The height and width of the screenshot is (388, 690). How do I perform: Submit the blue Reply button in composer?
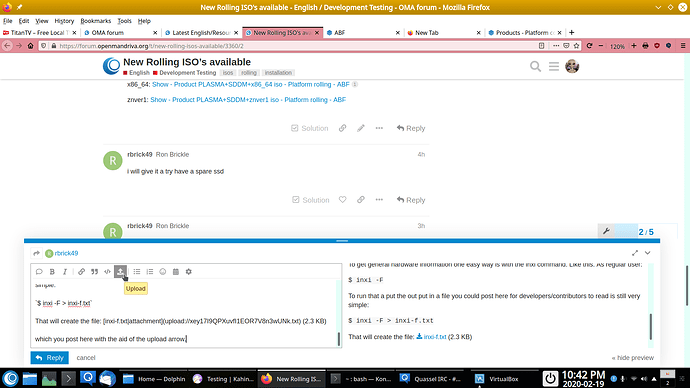coord(49,358)
